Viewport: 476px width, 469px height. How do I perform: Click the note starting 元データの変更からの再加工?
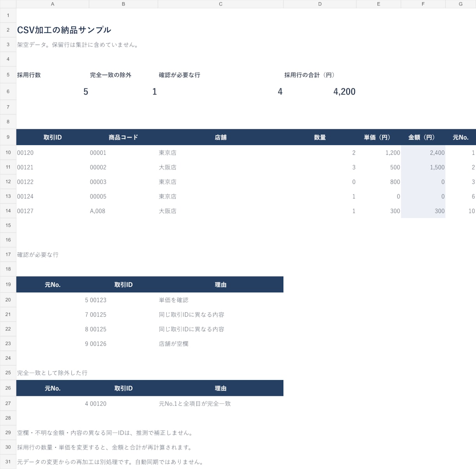111,462
